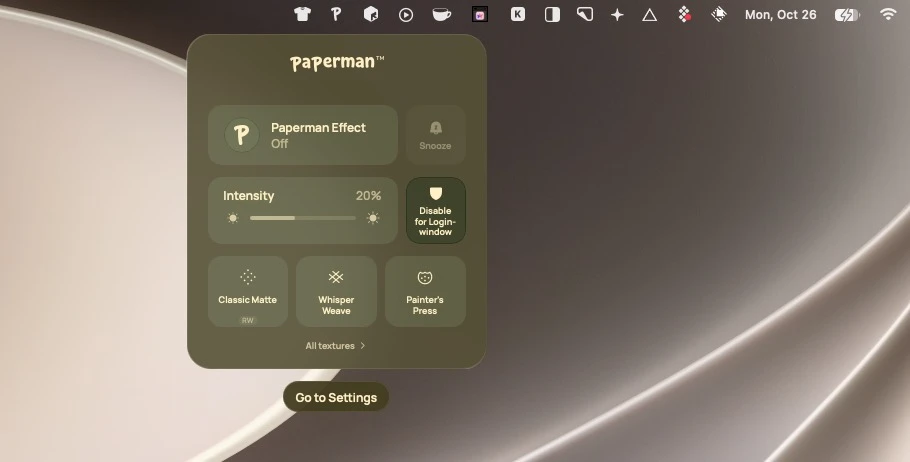The height and width of the screenshot is (462, 910).
Task: Click Go to Settings button
Action: [336, 398]
